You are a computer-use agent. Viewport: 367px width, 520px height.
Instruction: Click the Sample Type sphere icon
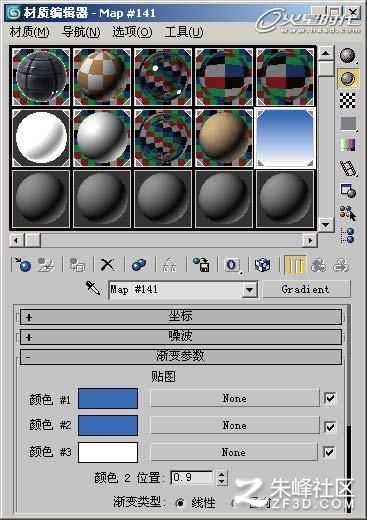[x=348, y=56]
